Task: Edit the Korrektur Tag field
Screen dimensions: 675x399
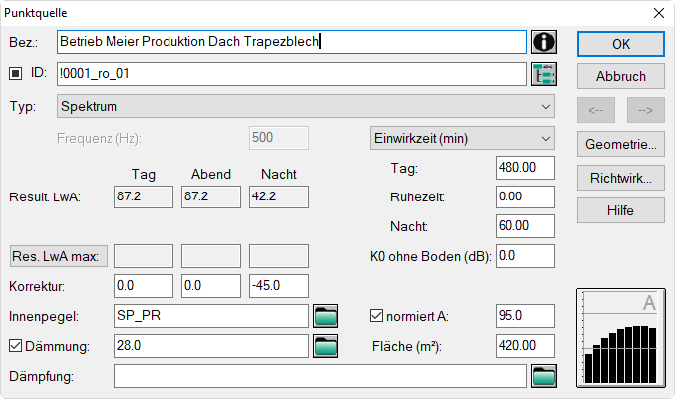Action: (x=143, y=286)
